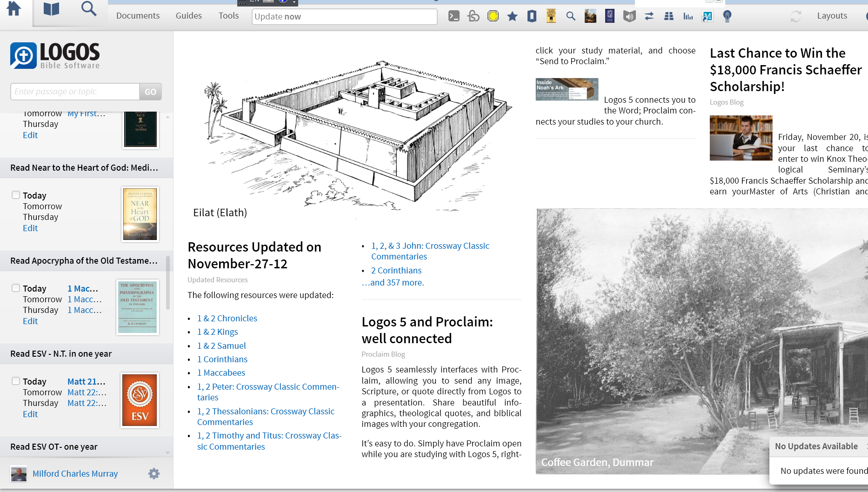
Task: Open today's 1 Mac reading in Apocrypha plan
Action: [83, 288]
